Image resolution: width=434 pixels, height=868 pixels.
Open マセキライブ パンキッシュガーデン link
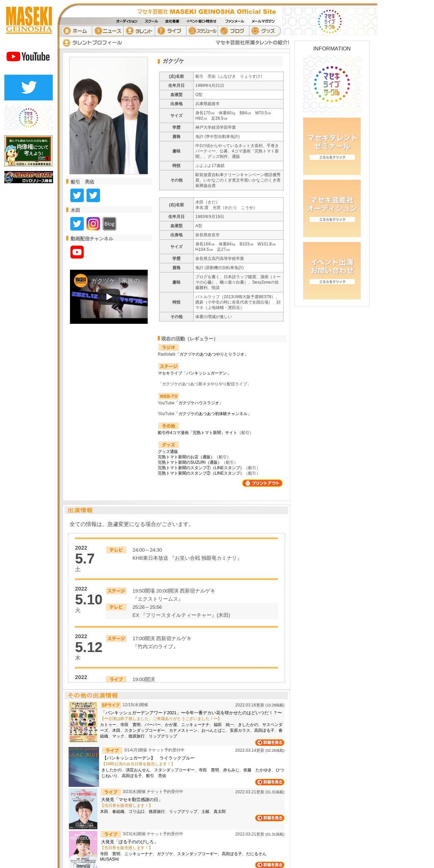194,373
